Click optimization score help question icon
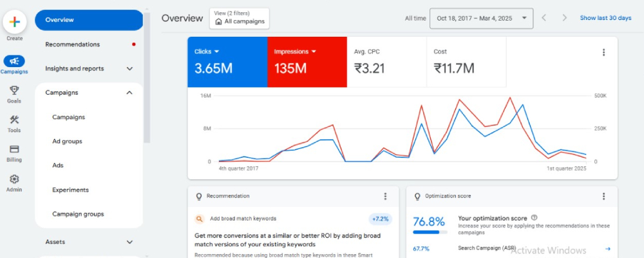The width and height of the screenshot is (644, 258). point(534,217)
